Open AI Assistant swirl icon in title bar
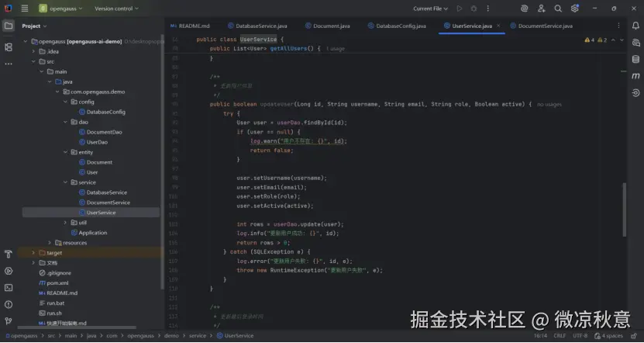The image size is (644, 343). (x=524, y=9)
